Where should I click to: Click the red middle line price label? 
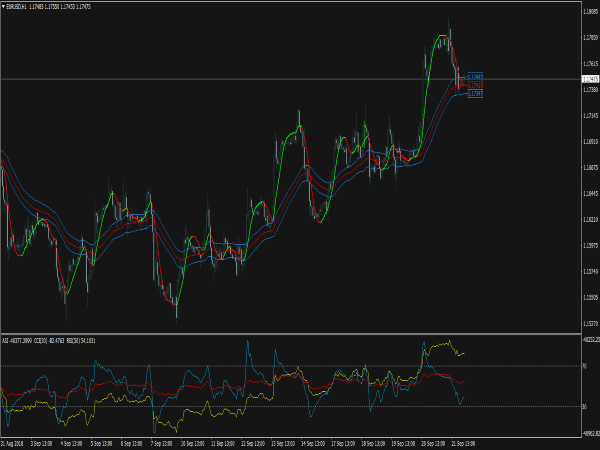[x=475, y=85]
